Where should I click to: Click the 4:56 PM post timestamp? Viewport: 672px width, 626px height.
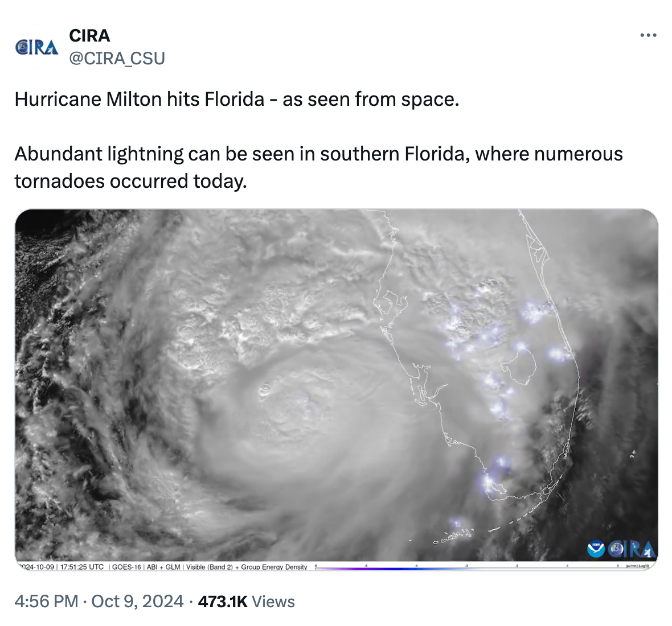46,601
